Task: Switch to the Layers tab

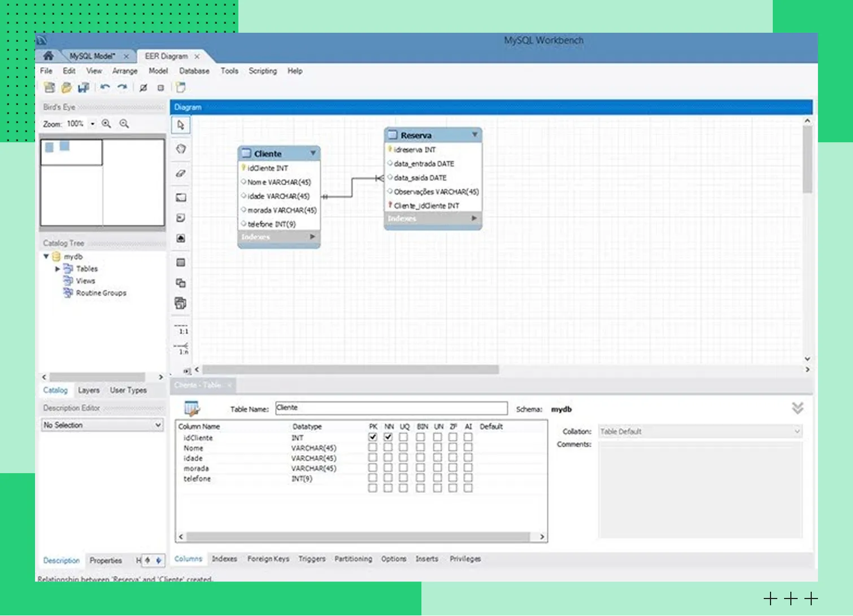Action: coord(89,390)
